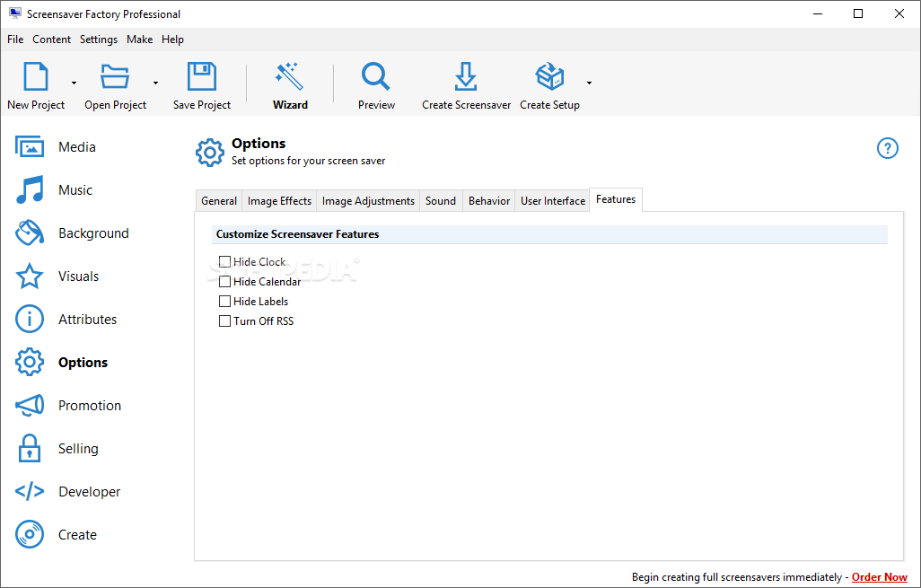This screenshot has width=921, height=588.
Task: Switch to the User Interface tab
Action: (x=553, y=201)
